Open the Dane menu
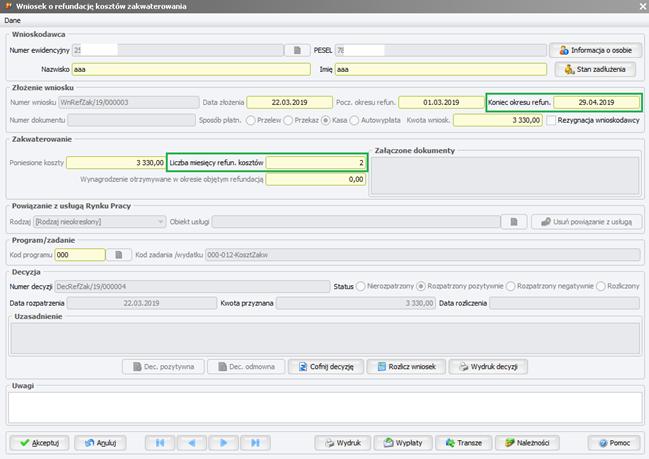Screen dimensions: 649x459 click(x=12, y=20)
